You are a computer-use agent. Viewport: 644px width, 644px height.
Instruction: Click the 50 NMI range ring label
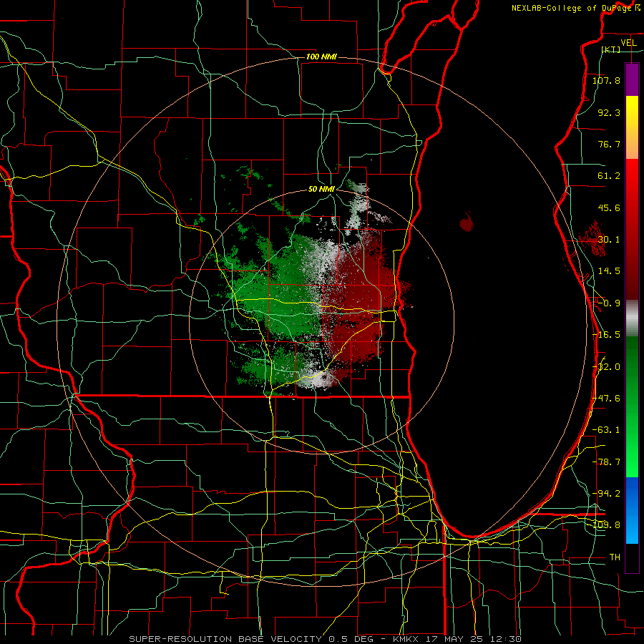click(321, 189)
